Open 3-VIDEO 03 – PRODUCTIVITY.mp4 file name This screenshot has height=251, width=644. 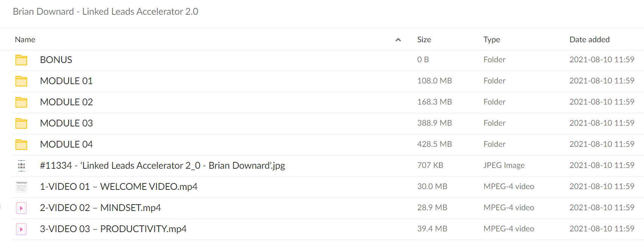point(113,229)
